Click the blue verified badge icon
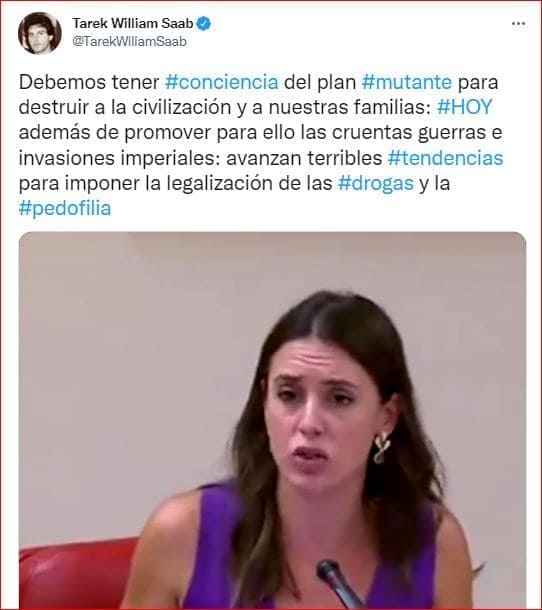Viewport: 542px width, 610px height. pyautogui.click(x=204, y=23)
